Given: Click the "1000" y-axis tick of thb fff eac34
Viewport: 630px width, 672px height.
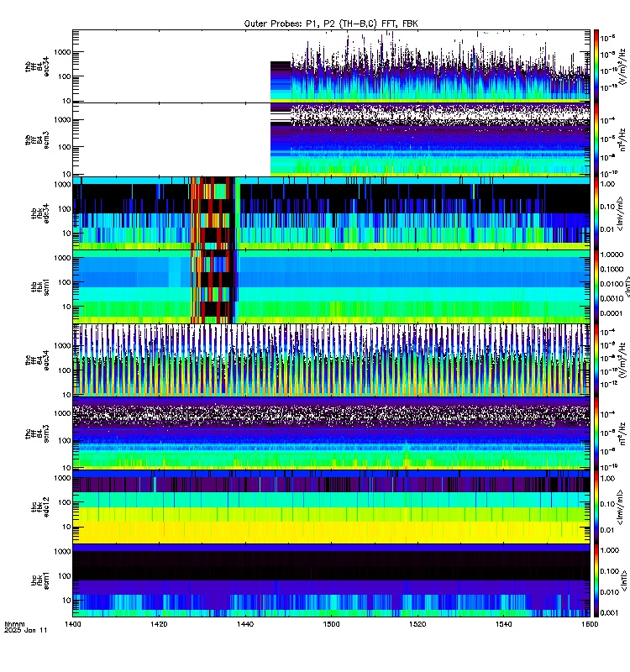Looking at the screenshot, I should 62,52.
